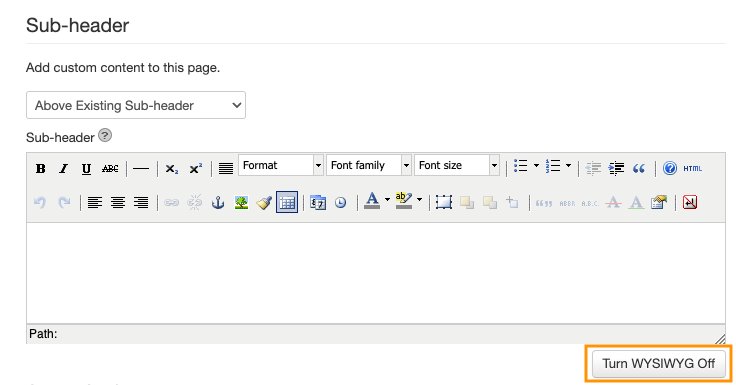Click the deletion red-strikethrough A icon
Image resolution: width=736 pixels, height=385 pixels.
(x=613, y=202)
